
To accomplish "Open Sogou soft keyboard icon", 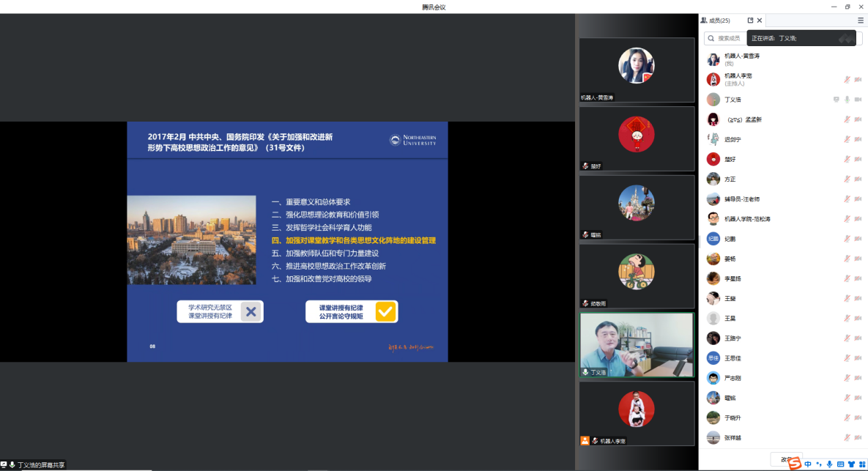I will click(840, 464).
